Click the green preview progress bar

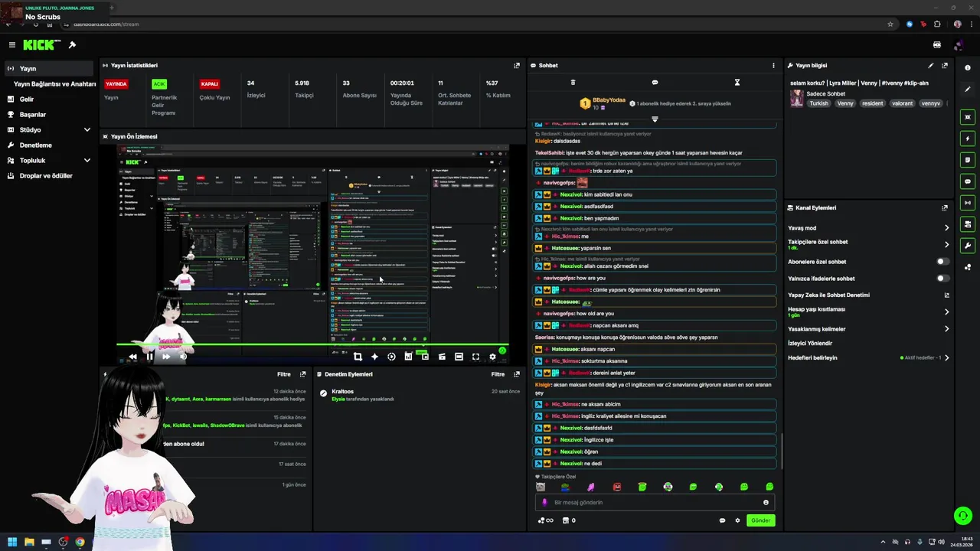pyautogui.click(x=312, y=345)
